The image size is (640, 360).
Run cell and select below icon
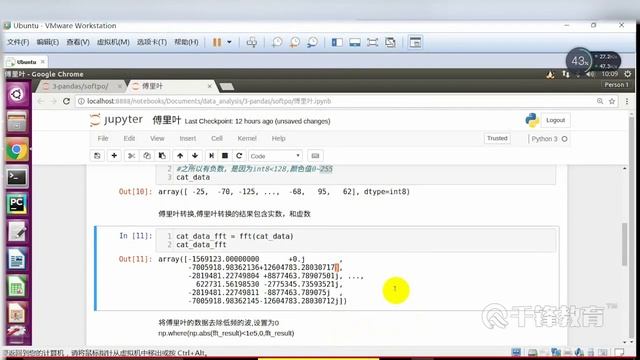pos(211,156)
